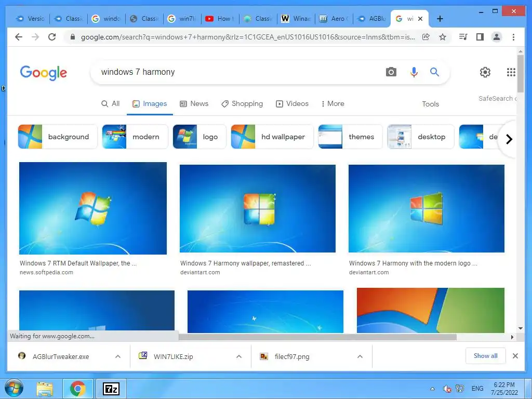532x399 pixels.
Task: Switch to the Winaero browser tab
Action: point(296,19)
